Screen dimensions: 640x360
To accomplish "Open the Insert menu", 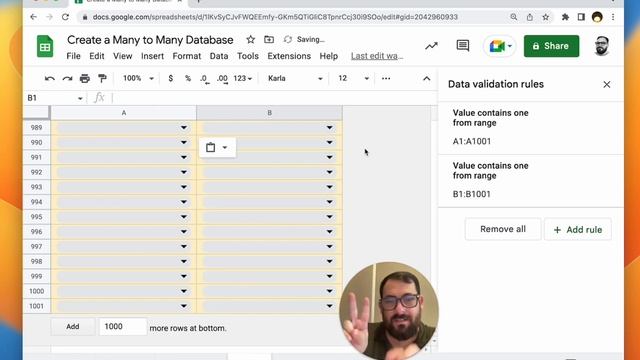I will (x=152, y=56).
